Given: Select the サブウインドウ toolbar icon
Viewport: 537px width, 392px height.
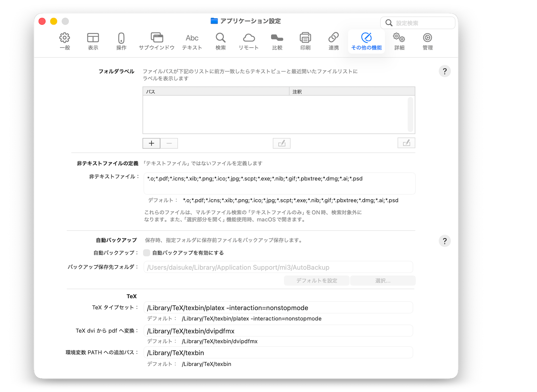Looking at the screenshot, I should [x=157, y=41].
